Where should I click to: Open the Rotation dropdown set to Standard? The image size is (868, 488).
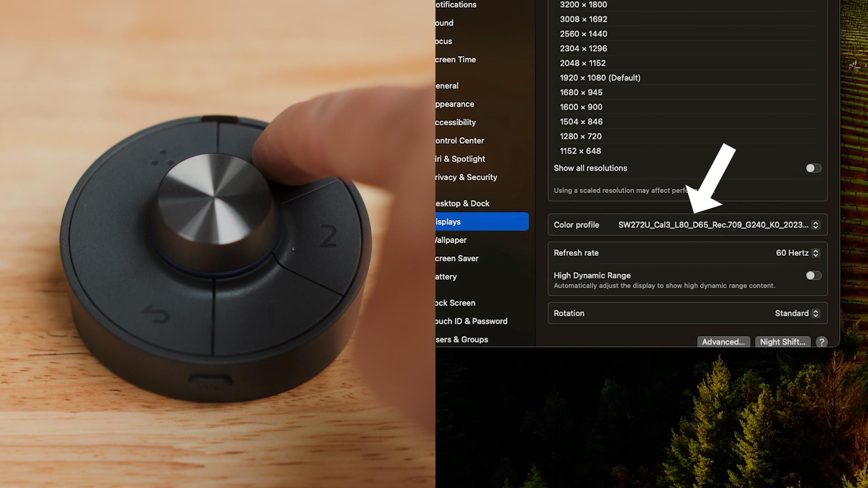tap(815, 313)
